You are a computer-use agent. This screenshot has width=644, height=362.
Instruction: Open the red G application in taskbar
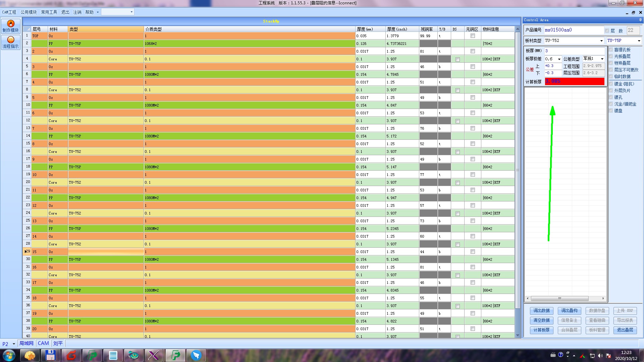[71, 355]
